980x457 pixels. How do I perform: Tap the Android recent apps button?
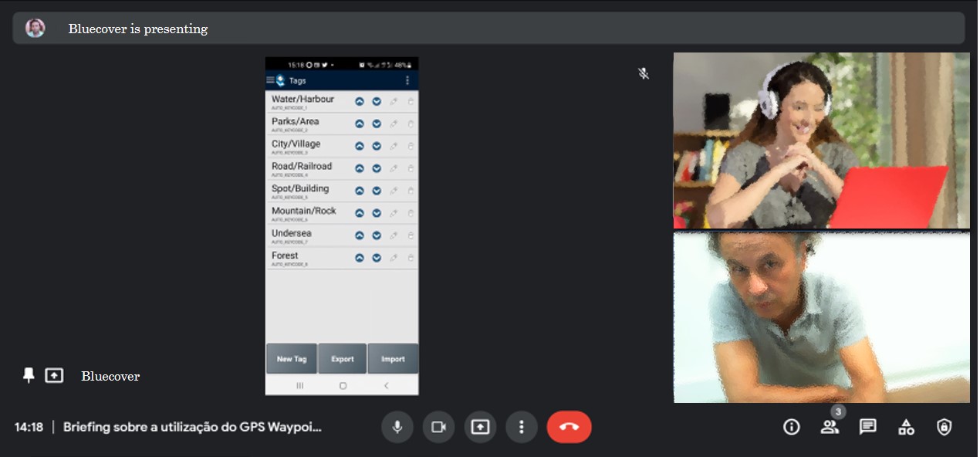click(x=299, y=385)
